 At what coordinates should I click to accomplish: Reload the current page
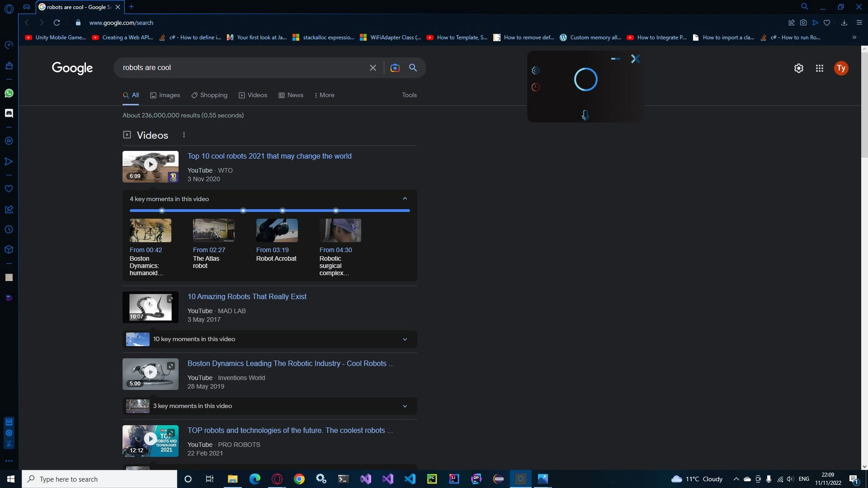(x=57, y=23)
